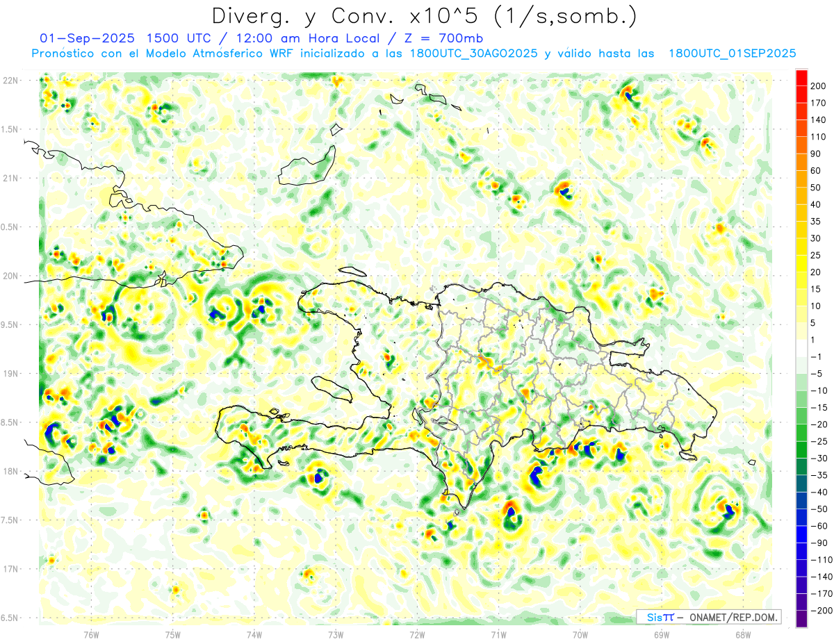Click the positive "200" color scale value
This screenshot has height=644, width=834.
[x=819, y=86]
